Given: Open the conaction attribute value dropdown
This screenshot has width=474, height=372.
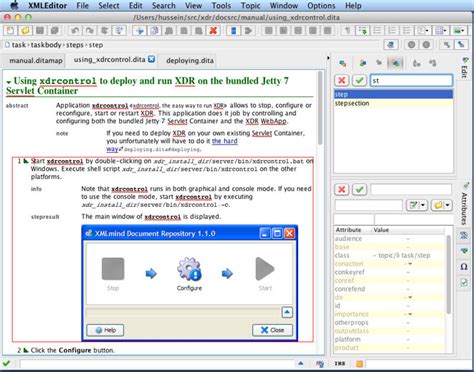Looking at the screenshot, I should tap(410, 264).
